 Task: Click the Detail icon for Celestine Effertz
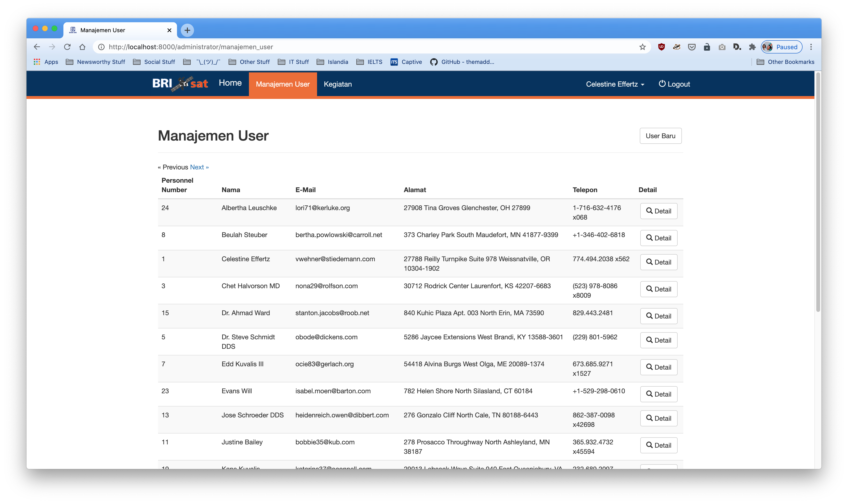pyautogui.click(x=658, y=262)
